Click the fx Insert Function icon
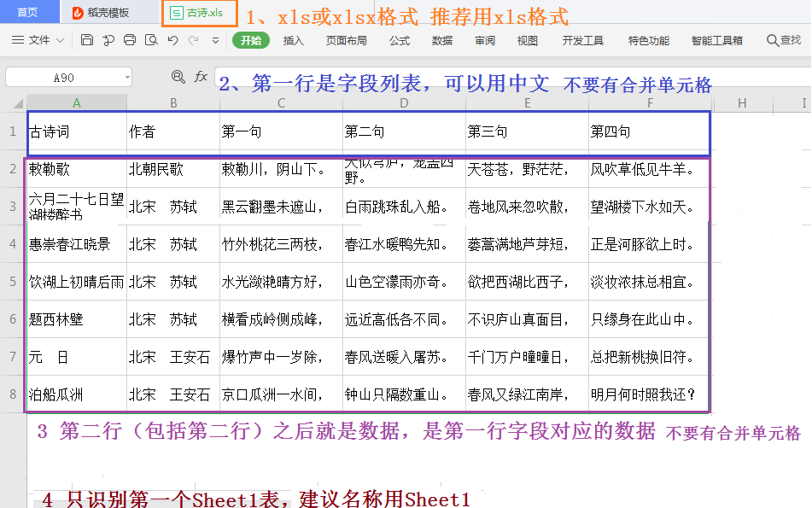The height and width of the screenshot is (508, 812). (202, 77)
